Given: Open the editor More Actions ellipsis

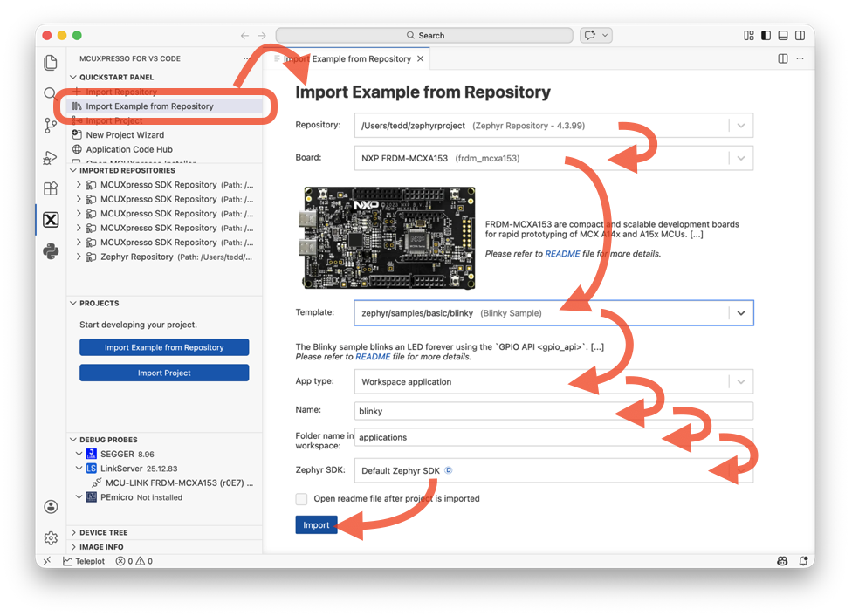Looking at the screenshot, I should point(800,58).
